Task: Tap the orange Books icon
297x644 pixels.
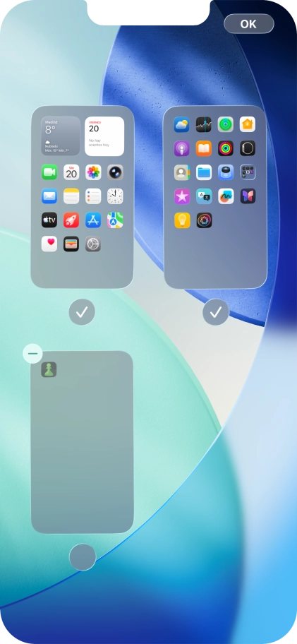Action: [x=203, y=148]
